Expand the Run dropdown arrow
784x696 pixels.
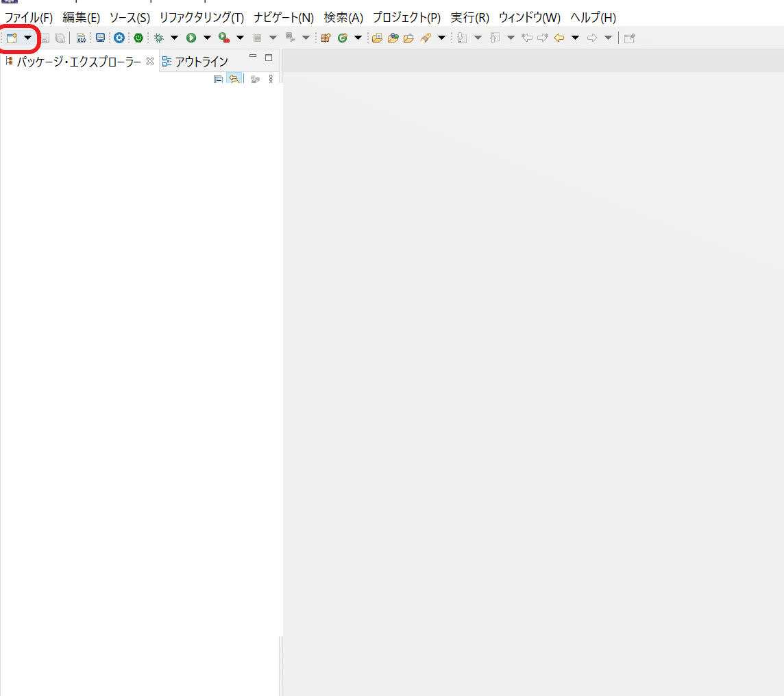point(207,38)
